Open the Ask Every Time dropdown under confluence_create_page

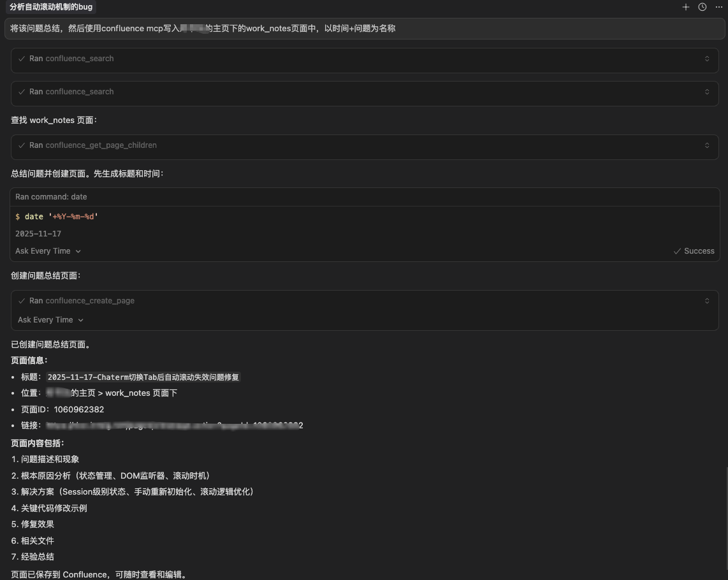pyautogui.click(x=50, y=320)
